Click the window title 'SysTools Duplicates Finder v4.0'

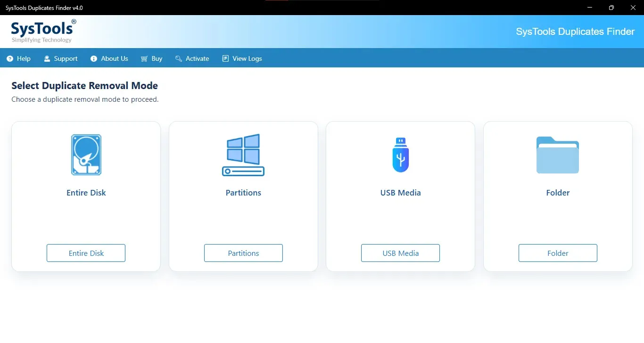pyautogui.click(x=44, y=8)
